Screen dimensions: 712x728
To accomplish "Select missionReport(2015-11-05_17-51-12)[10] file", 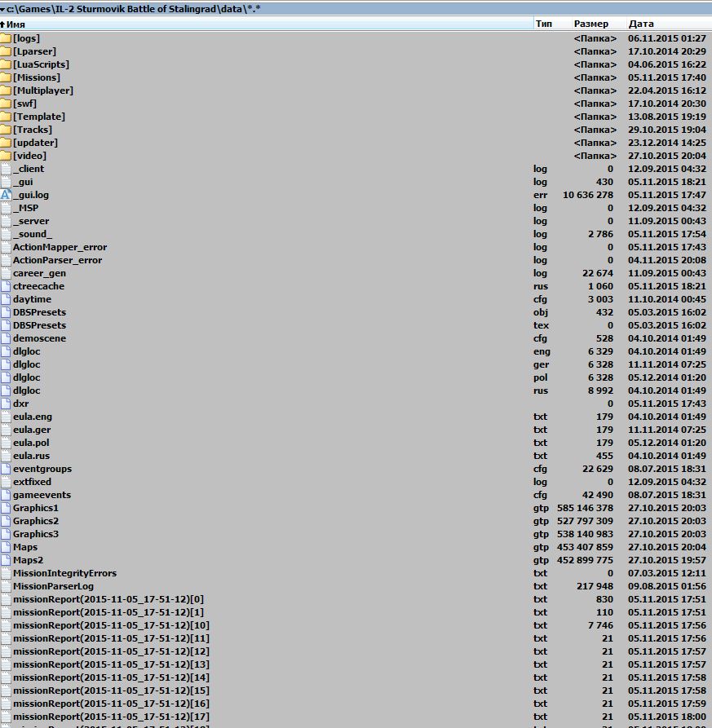I will (111, 625).
